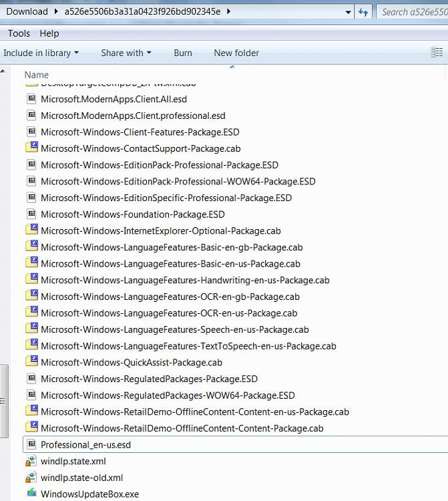Click the Download breadcrumb segment
The height and width of the screenshot is (501, 448).
pyautogui.click(x=27, y=11)
